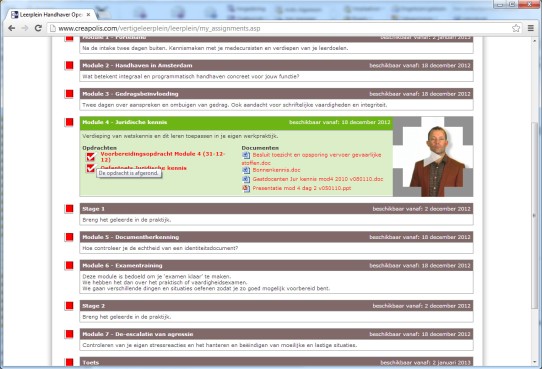Reload the page with the refresh icon

[x=38, y=28]
